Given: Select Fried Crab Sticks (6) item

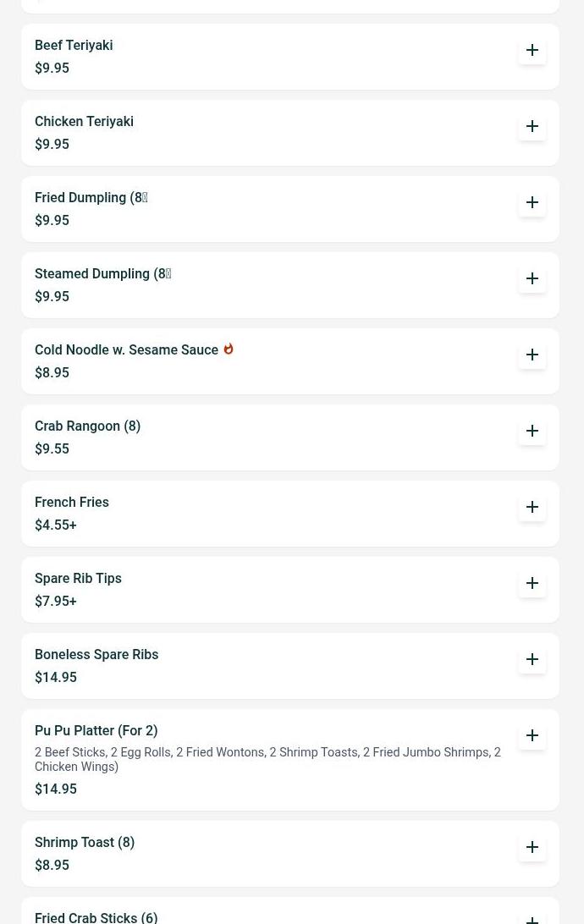Looking at the screenshot, I should tap(96, 917).
